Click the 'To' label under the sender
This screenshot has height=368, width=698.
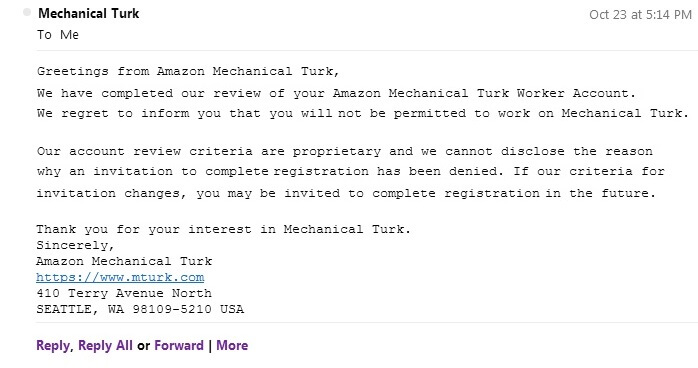coord(44,35)
